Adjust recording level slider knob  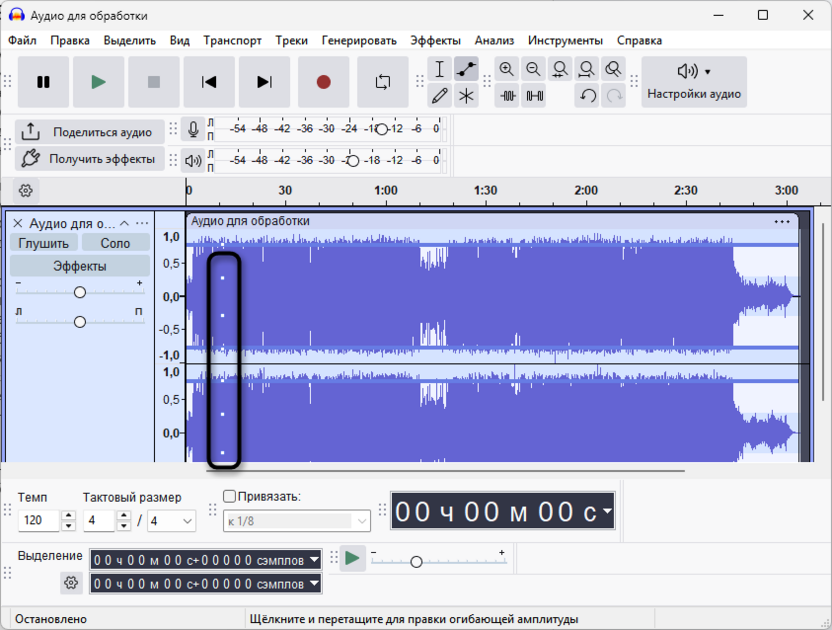(382, 129)
